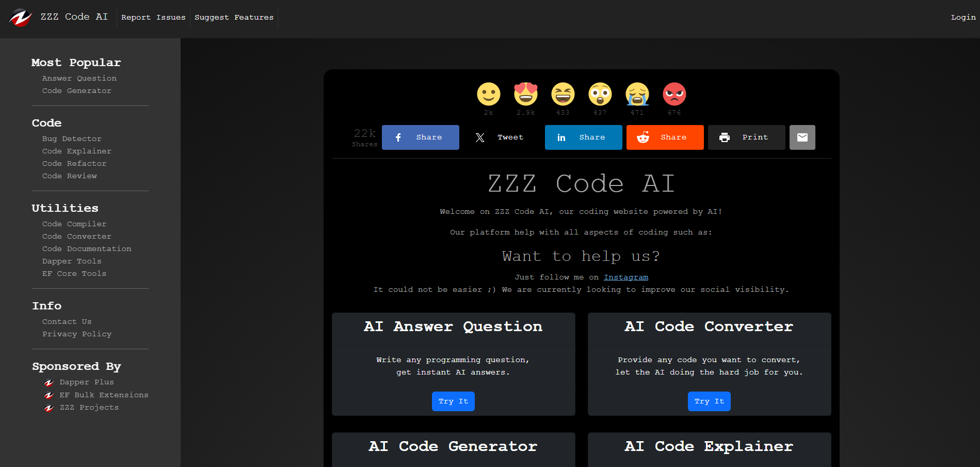980x467 pixels.
Task: React with the smiling face emoji
Action: (x=488, y=95)
